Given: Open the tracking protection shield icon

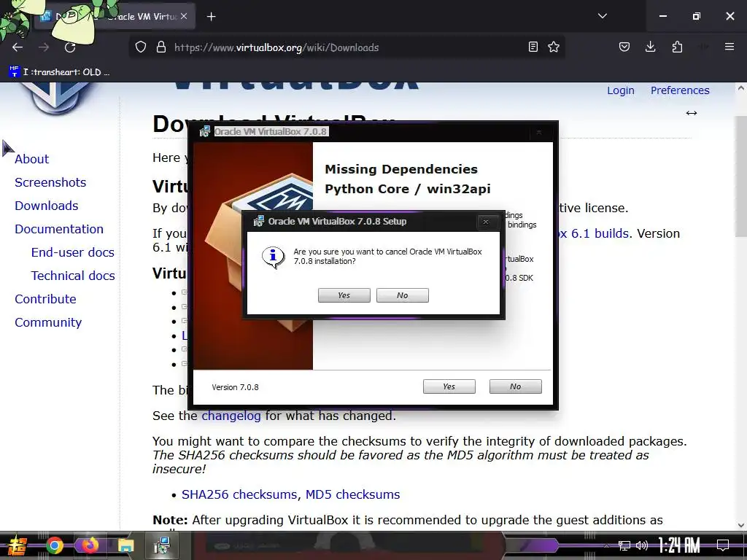Looking at the screenshot, I should coord(141,47).
